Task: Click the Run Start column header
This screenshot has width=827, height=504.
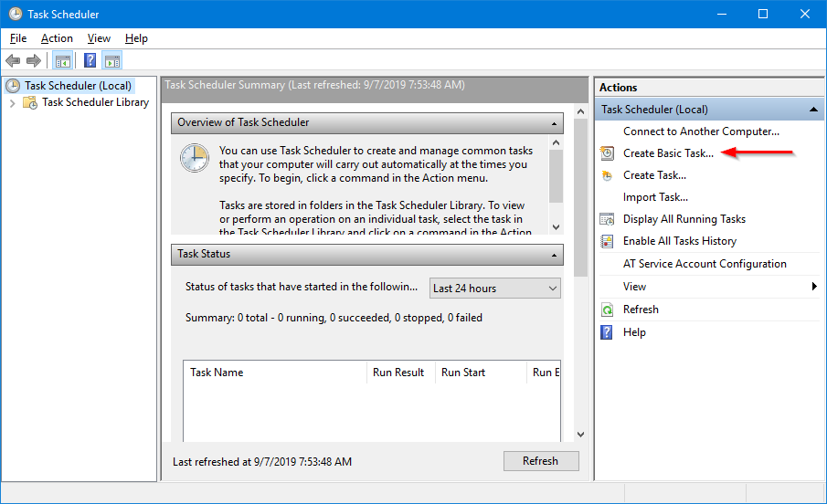Action: click(481, 373)
